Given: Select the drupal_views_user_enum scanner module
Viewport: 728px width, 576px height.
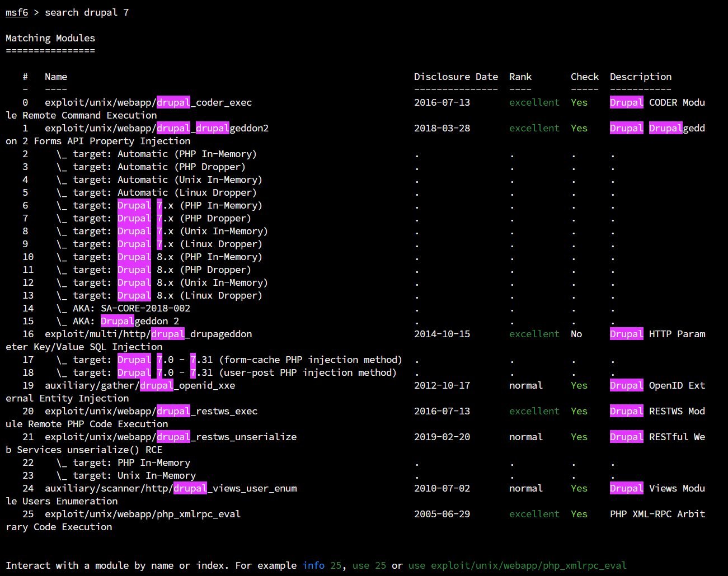Looking at the screenshot, I should pyautogui.click(x=171, y=488).
